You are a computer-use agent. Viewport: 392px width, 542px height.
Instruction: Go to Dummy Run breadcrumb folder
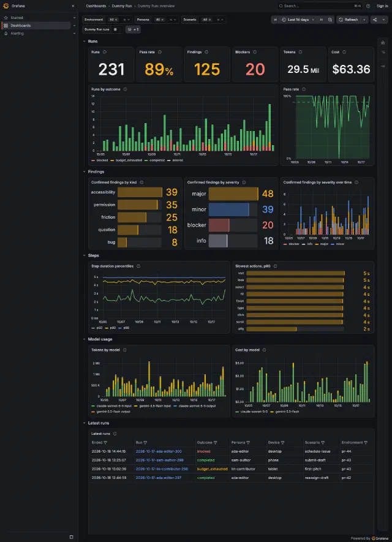(122, 6)
